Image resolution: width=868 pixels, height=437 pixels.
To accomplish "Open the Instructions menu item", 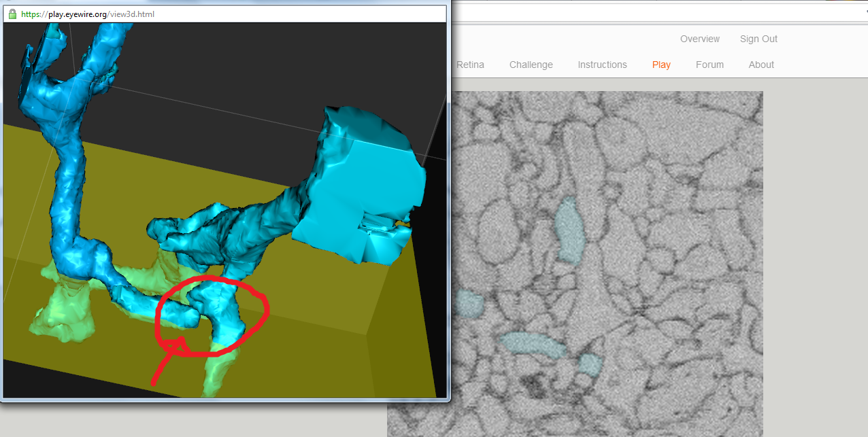I will pyautogui.click(x=602, y=65).
